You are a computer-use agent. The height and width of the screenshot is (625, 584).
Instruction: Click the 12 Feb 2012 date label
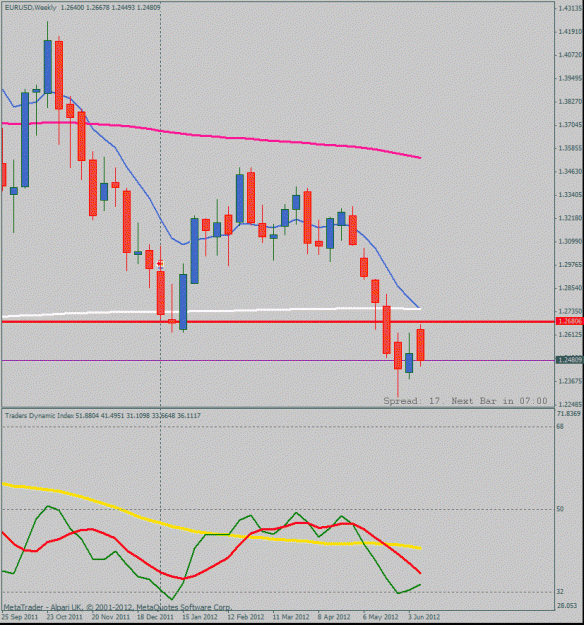(246, 617)
